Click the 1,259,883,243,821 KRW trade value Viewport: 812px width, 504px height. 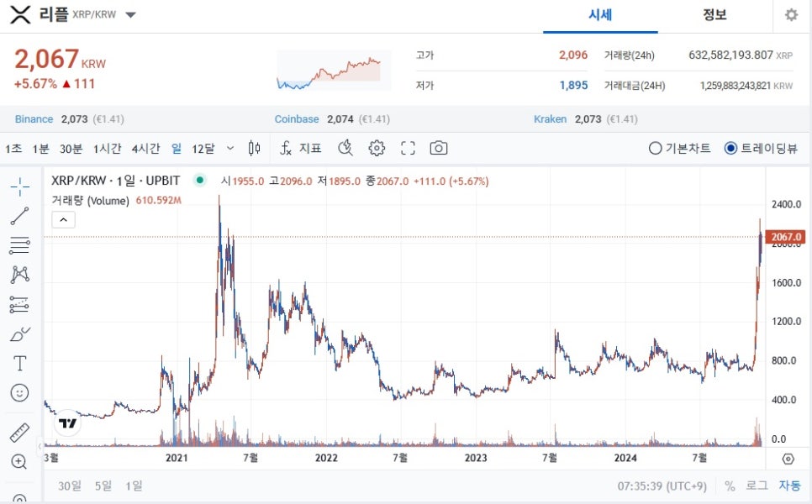(746, 86)
